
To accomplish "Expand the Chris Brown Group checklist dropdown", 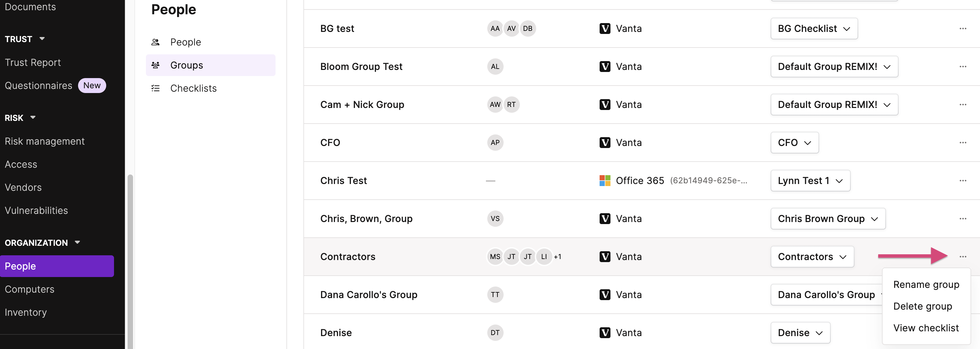I will click(x=828, y=219).
